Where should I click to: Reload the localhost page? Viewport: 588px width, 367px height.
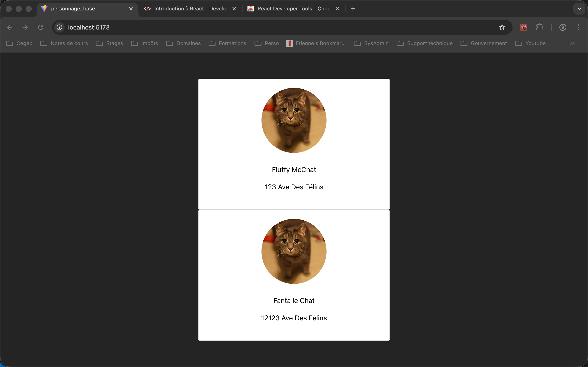[x=41, y=27]
